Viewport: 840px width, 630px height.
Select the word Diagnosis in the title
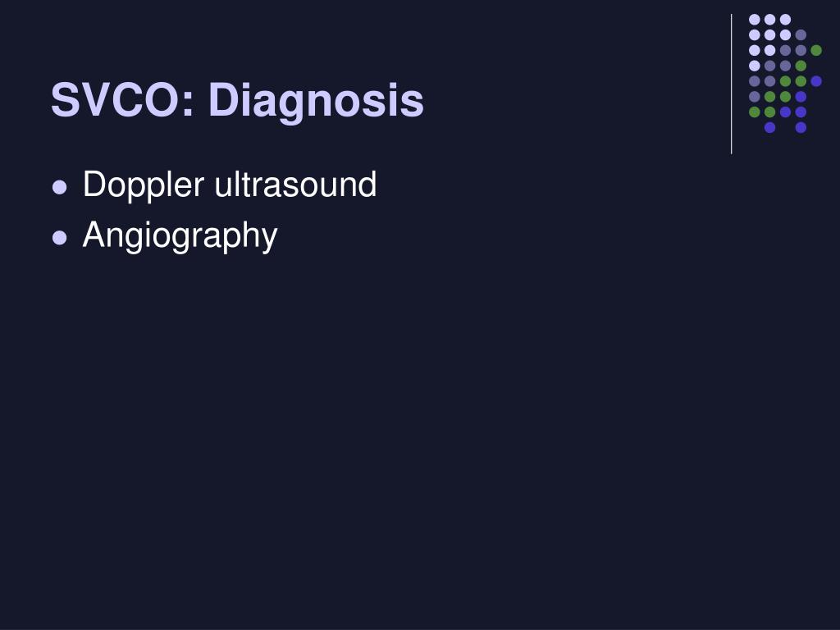pos(316,101)
